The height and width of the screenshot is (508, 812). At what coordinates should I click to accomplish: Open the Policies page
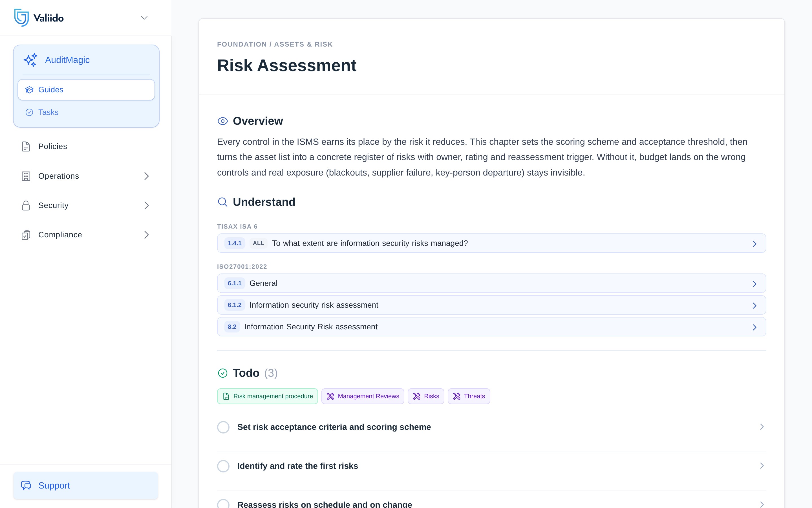tap(86, 146)
